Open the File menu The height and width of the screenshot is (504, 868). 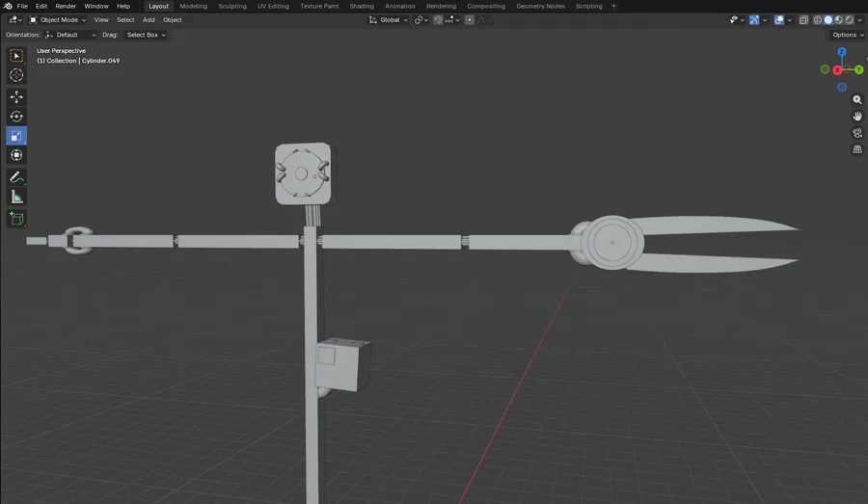(x=22, y=6)
